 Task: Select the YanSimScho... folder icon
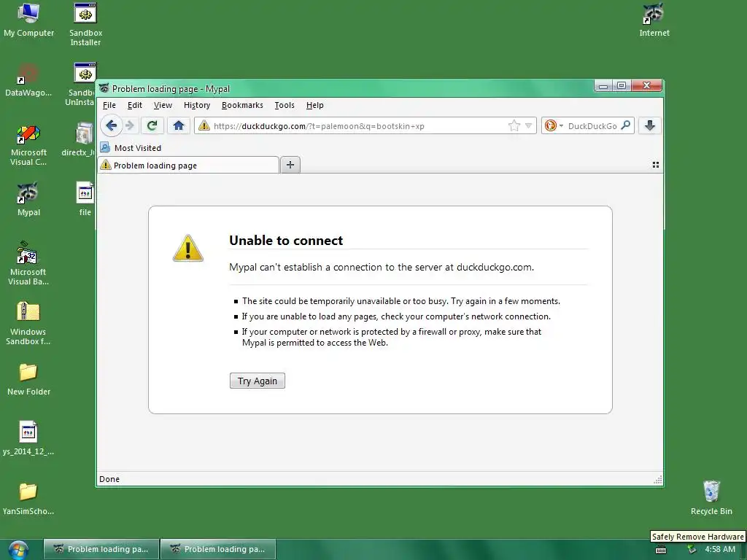[x=28, y=498]
